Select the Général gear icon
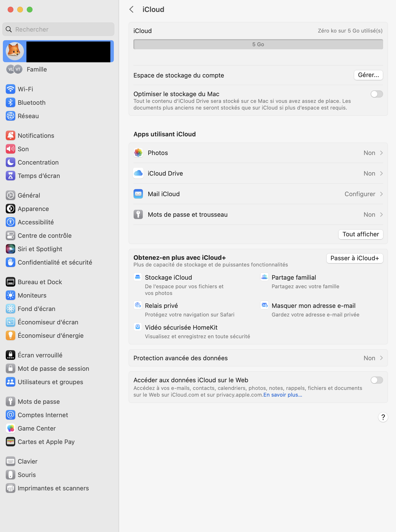Image resolution: width=396 pixels, height=532 pixels. coord(10,195)
